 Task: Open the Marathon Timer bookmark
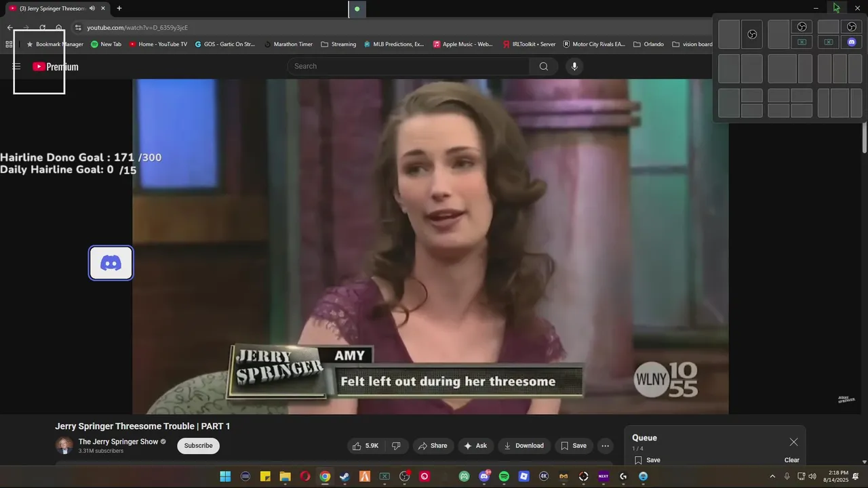pos(288,44)
